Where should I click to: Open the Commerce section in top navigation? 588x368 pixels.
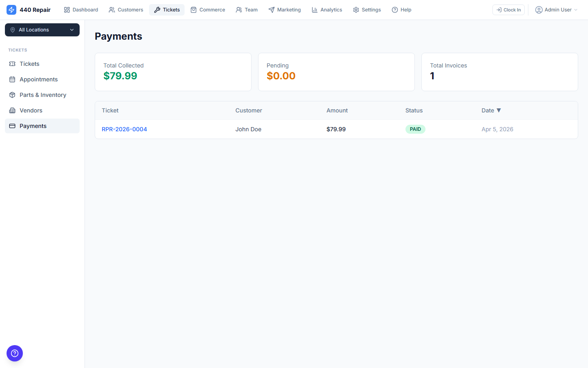(x=208, y=9)
